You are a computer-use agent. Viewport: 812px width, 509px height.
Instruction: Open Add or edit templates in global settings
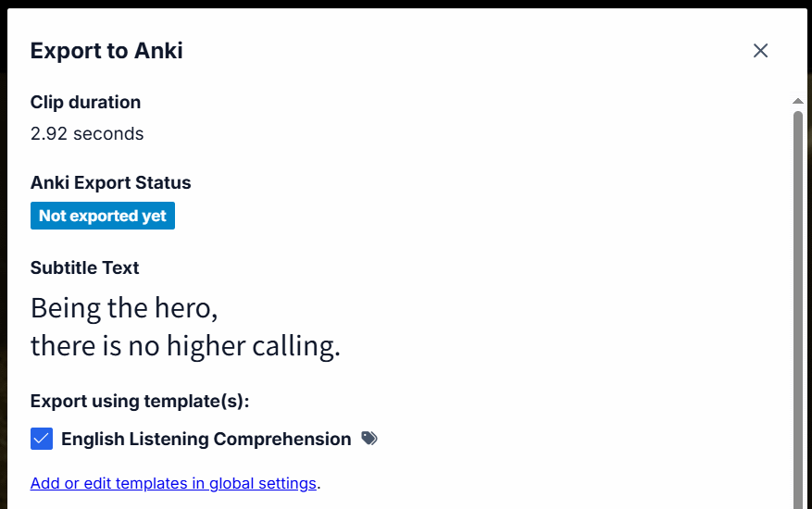pos(173,483)
